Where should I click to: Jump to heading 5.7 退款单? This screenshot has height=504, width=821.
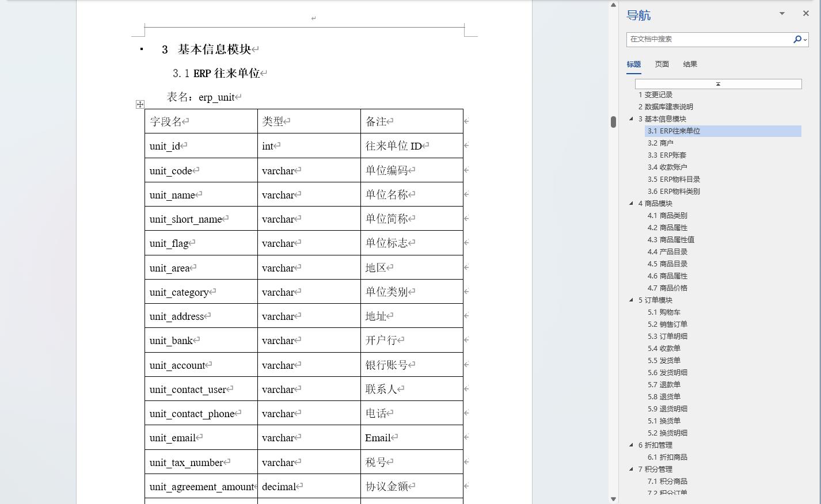664,385
